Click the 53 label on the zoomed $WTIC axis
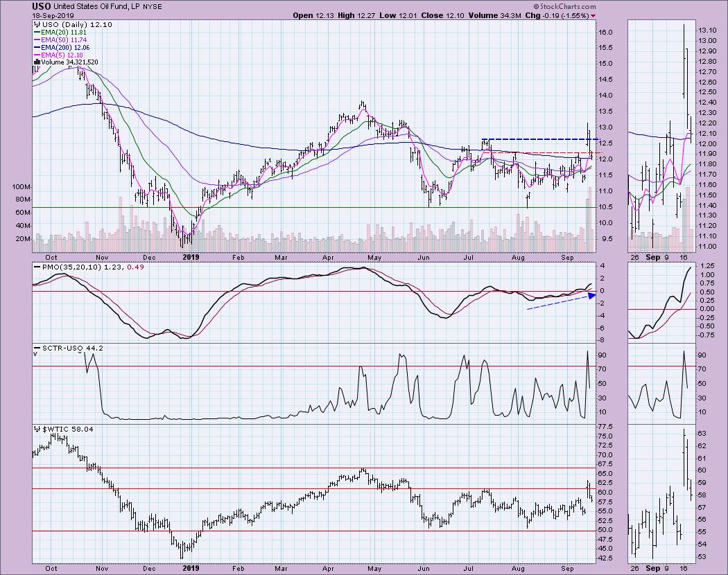728x575 pixels. 702,557
